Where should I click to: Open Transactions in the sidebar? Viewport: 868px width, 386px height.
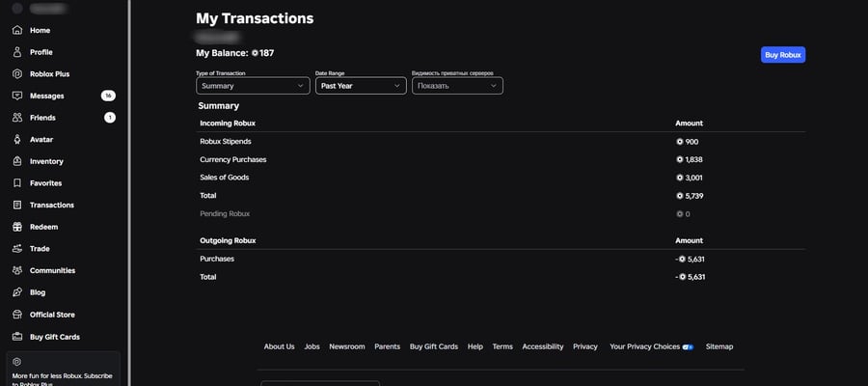(52, 205)
